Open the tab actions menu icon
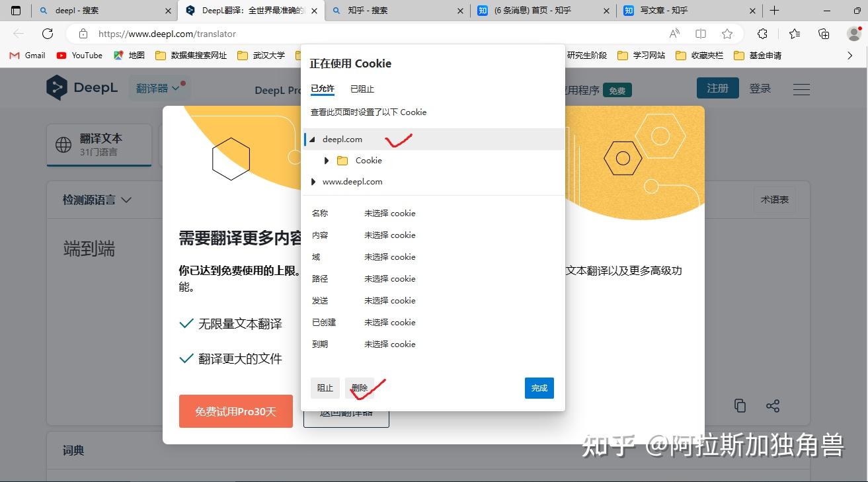This screenshot has height=482, width=868. click(16, 11)
